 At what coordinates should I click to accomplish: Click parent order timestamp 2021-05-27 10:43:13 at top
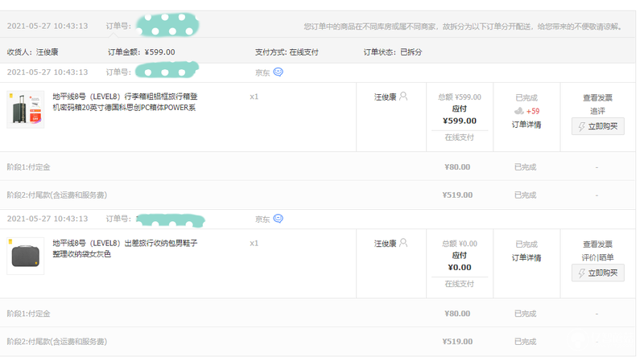coord(47,26)
